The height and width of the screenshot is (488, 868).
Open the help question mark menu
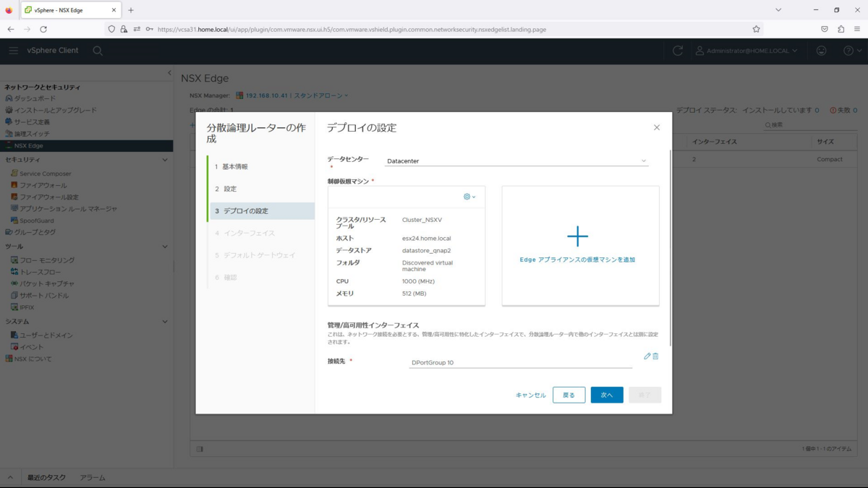click(852, 51)
